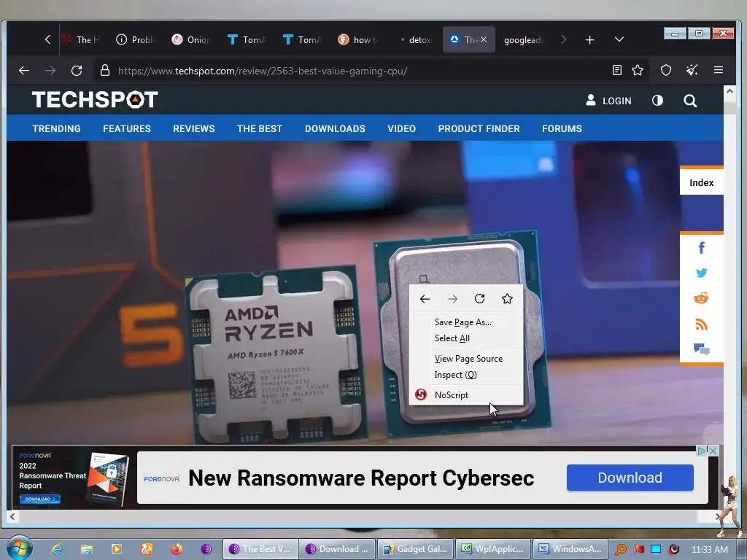Toggle Reader View icon in address bar

coord(617,71)
